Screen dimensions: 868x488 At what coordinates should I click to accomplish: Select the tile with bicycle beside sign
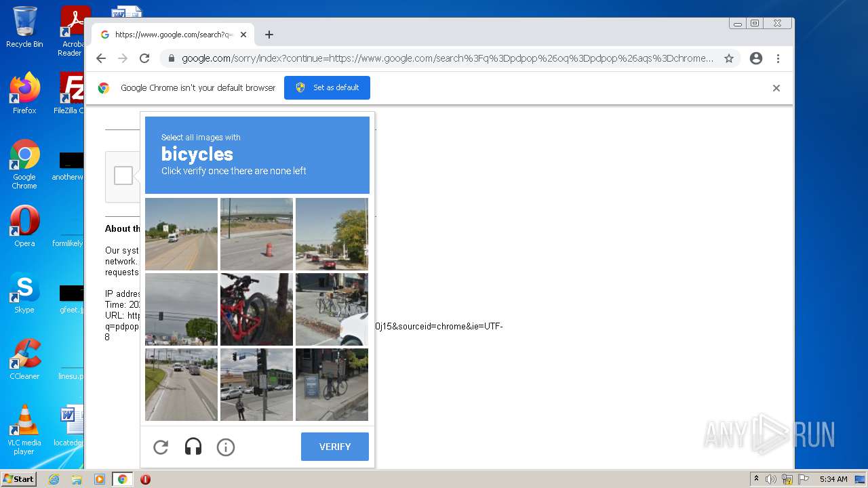click(332, 384)
